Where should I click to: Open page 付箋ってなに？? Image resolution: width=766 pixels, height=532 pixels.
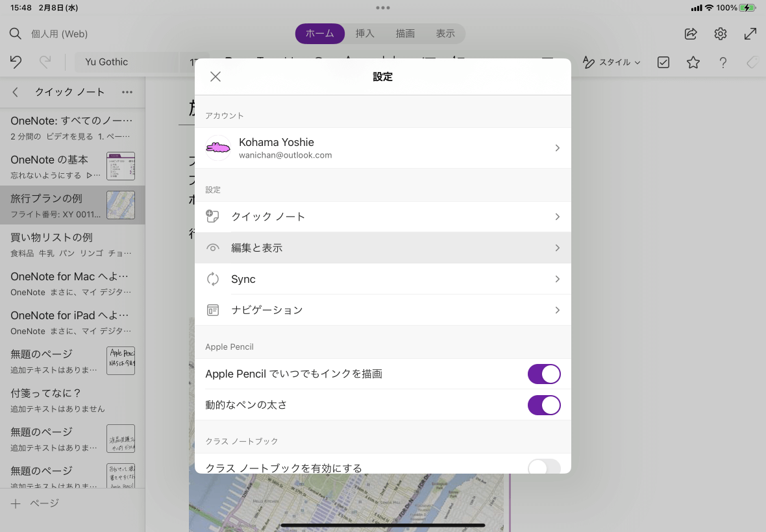72,400
